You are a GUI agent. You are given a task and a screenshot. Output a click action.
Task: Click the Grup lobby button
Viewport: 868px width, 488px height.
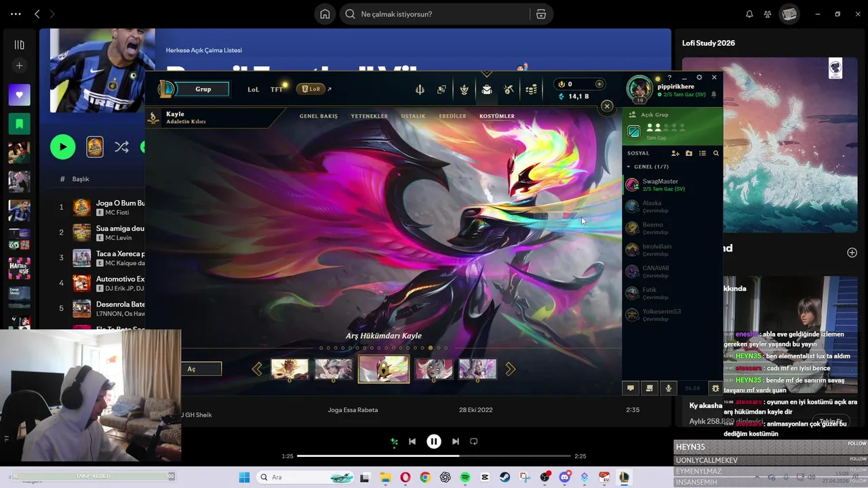[x=203, y=89]
